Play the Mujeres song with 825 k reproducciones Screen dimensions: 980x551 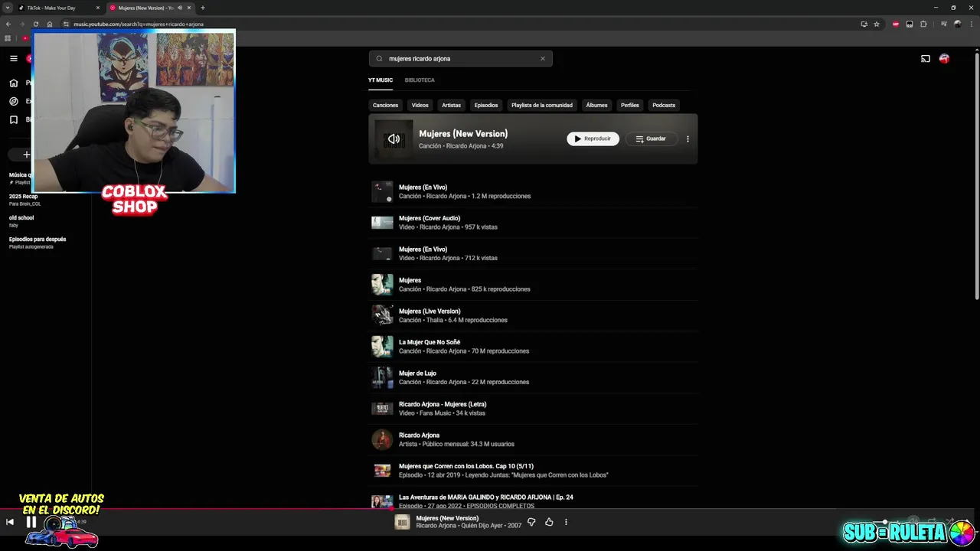[533, 285]
